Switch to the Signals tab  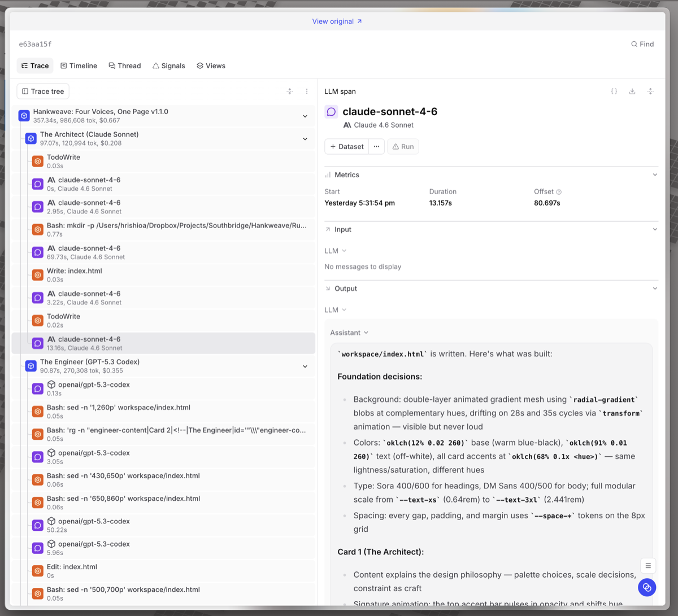click(x=169, y=66)
